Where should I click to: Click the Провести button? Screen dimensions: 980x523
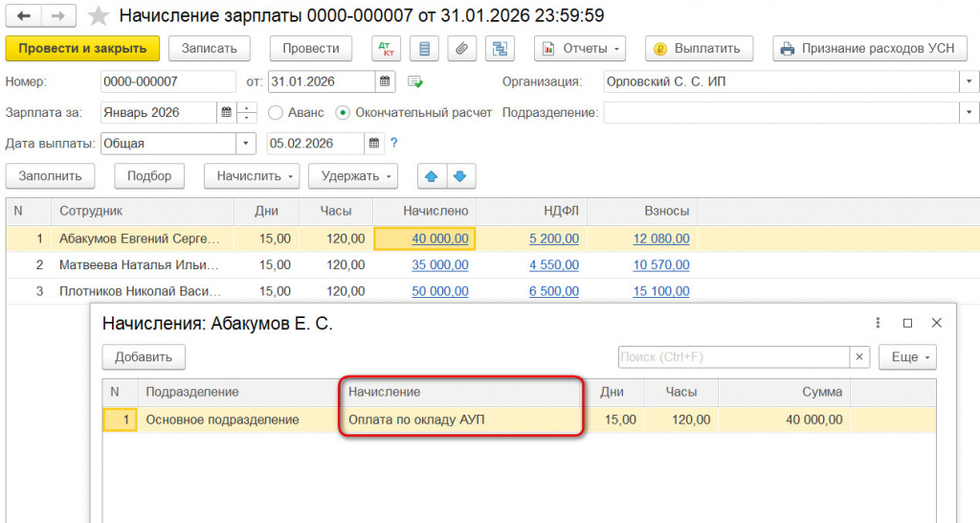pyautogui.click(x=311, y=49)
